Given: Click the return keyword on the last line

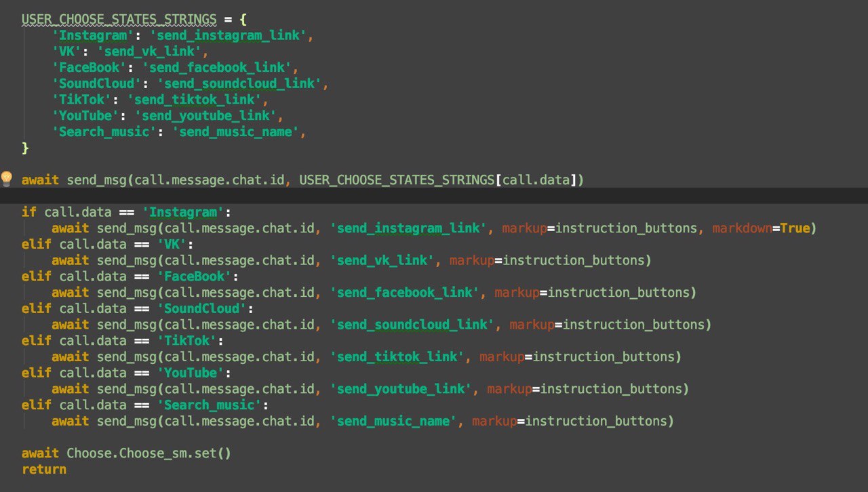Looking at the screenshot, I should (x=44, y=469).
